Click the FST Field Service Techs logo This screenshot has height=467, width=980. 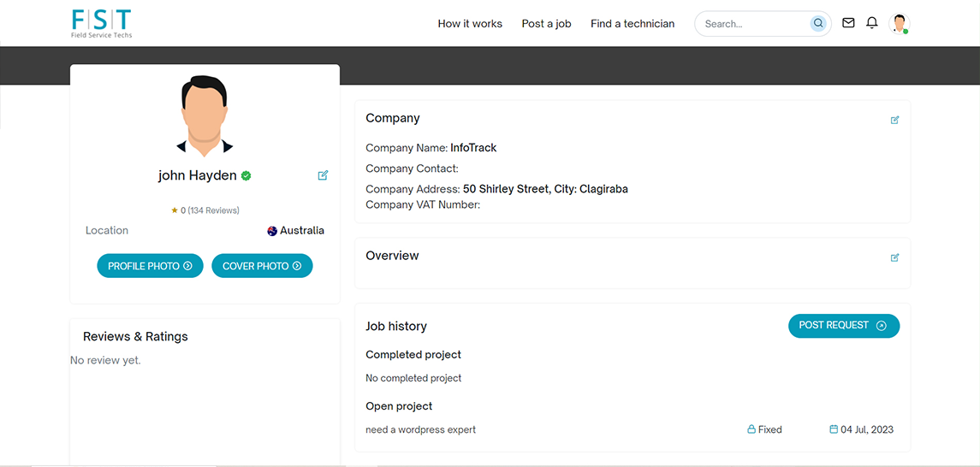pyautogui.click(x=102, y=24)
